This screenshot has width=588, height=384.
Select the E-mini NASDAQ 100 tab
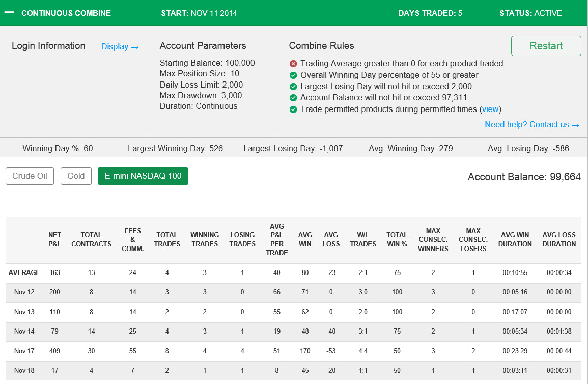143,176
